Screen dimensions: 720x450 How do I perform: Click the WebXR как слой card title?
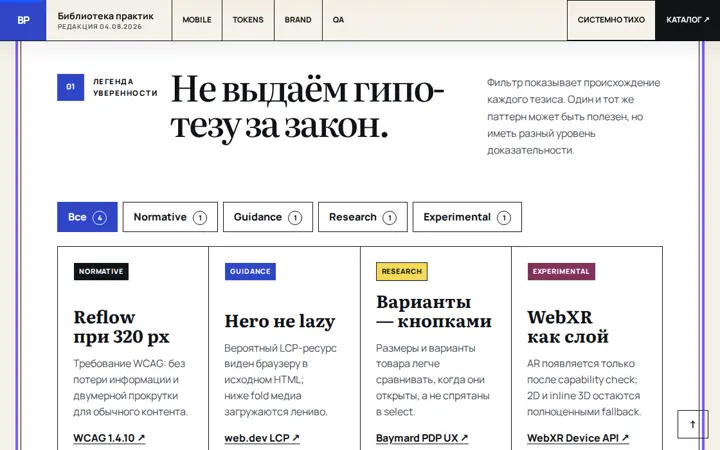tap(568, 326)
